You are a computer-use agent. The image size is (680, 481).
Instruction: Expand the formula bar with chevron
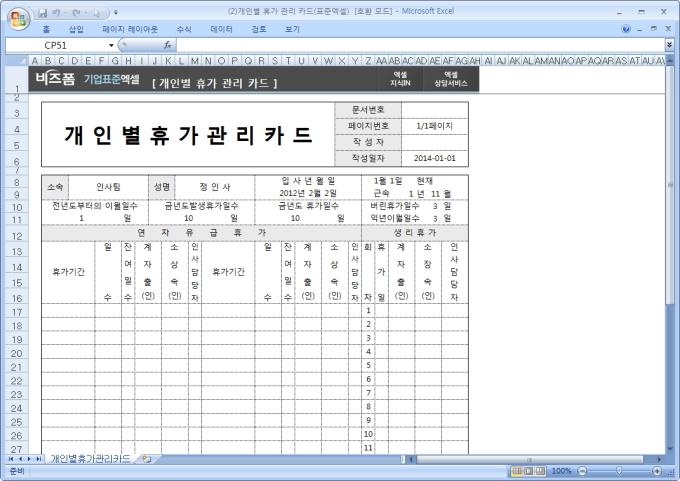(669, 45)
